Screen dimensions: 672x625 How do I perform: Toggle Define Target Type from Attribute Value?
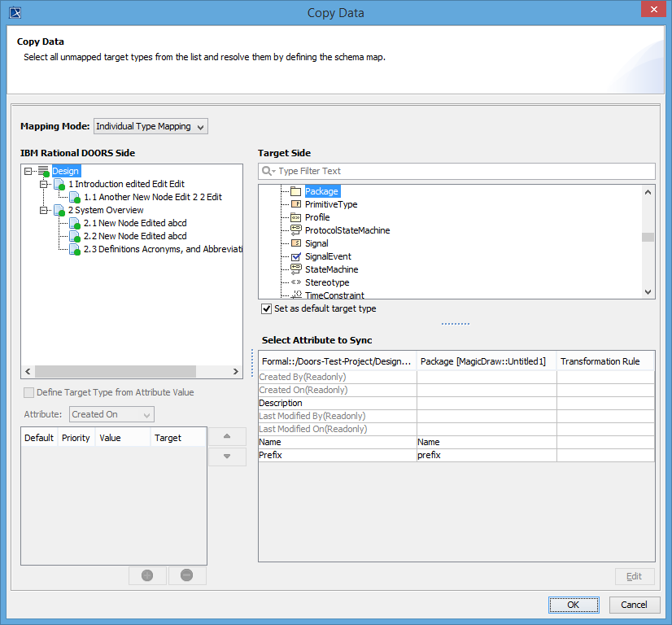[x=29, y=392]
